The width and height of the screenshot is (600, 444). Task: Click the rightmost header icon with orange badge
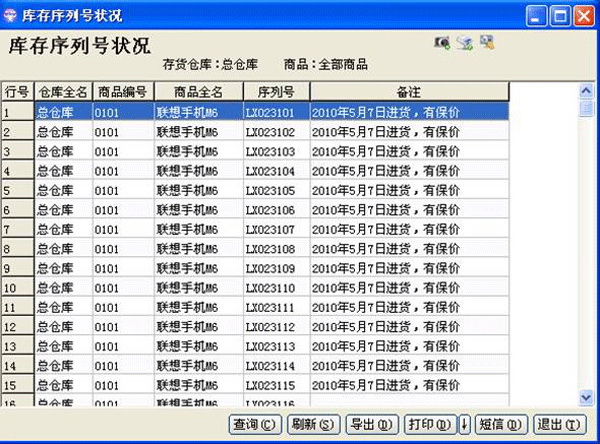click(x=487, y=42)
